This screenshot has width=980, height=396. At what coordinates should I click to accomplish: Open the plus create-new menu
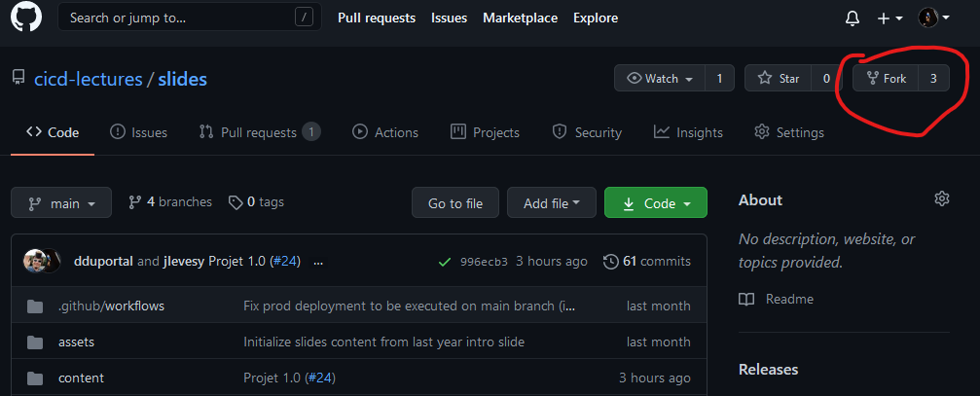click(x=889, y=18)
